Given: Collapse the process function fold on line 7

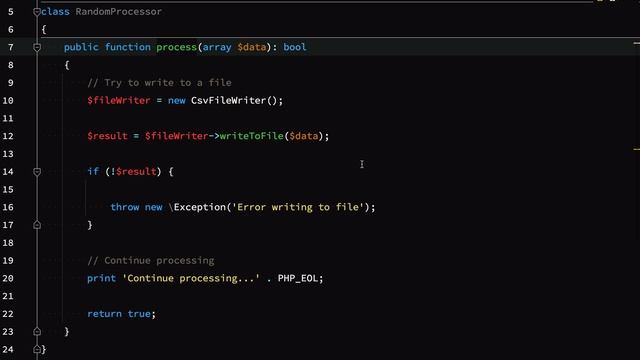Looking at the screenshot, I should 37,47.
